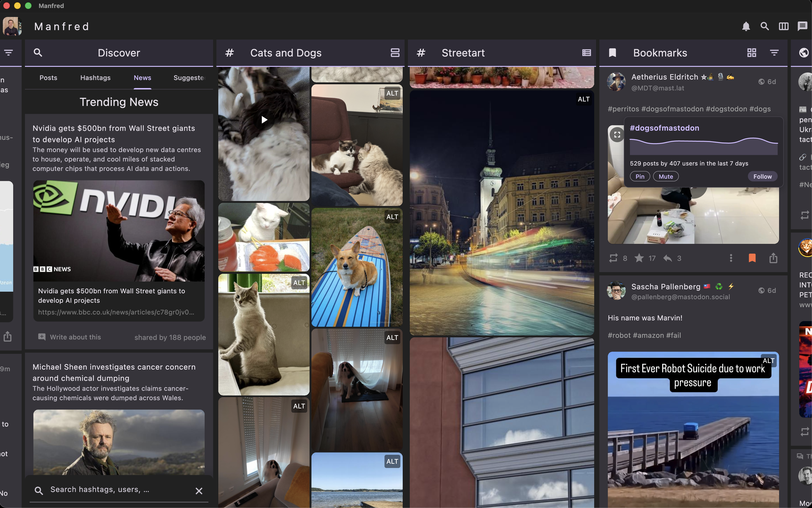Open more options menu on Aetherius post
This screenshot has width=812, height=508.
pos(731,258)
